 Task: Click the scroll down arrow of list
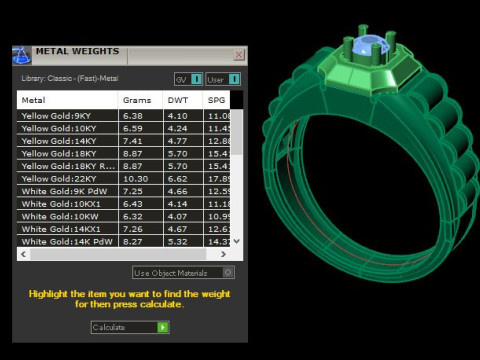(237, 241)
